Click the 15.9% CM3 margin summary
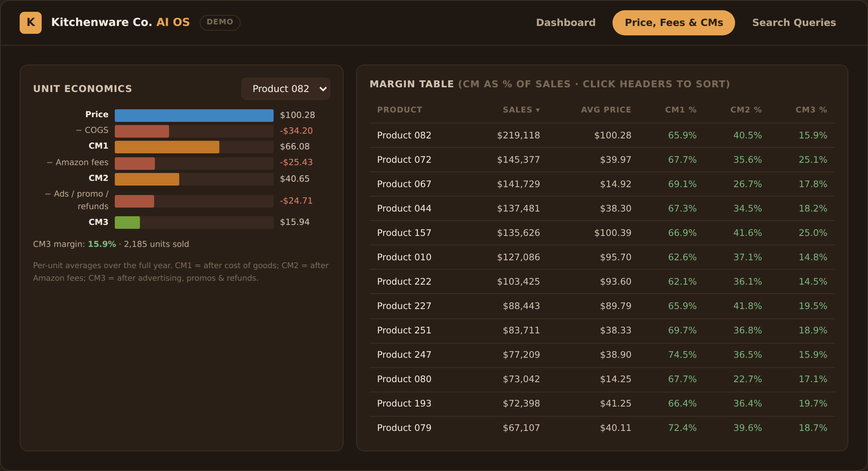 pos(102,244)
